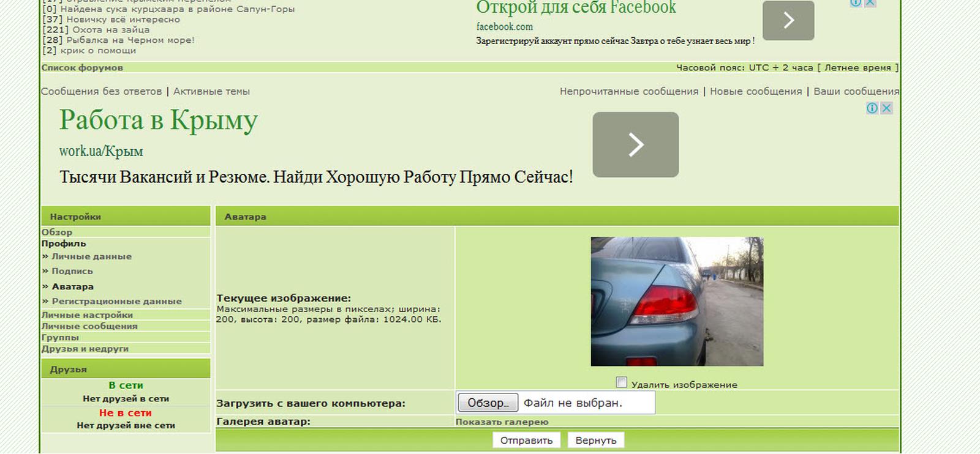Close the Работа в Крыму ad banner
This screenshot has width=980, height=454.
(886, 108)
